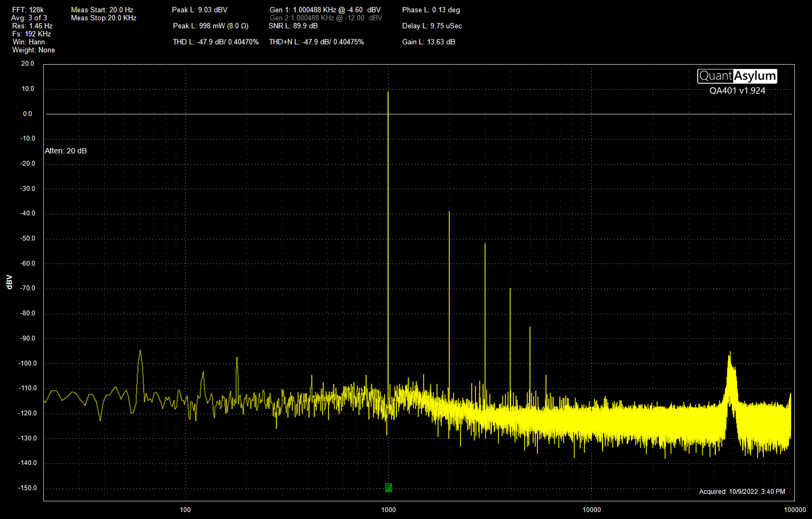Click the 'Res: 1.46 Hz' value
812x519 pixels.
(32, 26)
